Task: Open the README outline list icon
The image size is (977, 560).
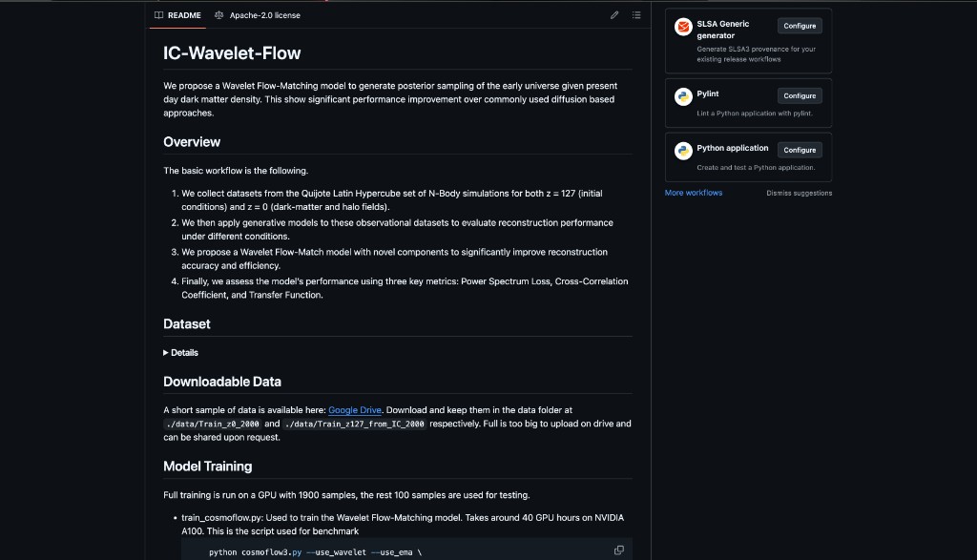Action: pos(636,15)
